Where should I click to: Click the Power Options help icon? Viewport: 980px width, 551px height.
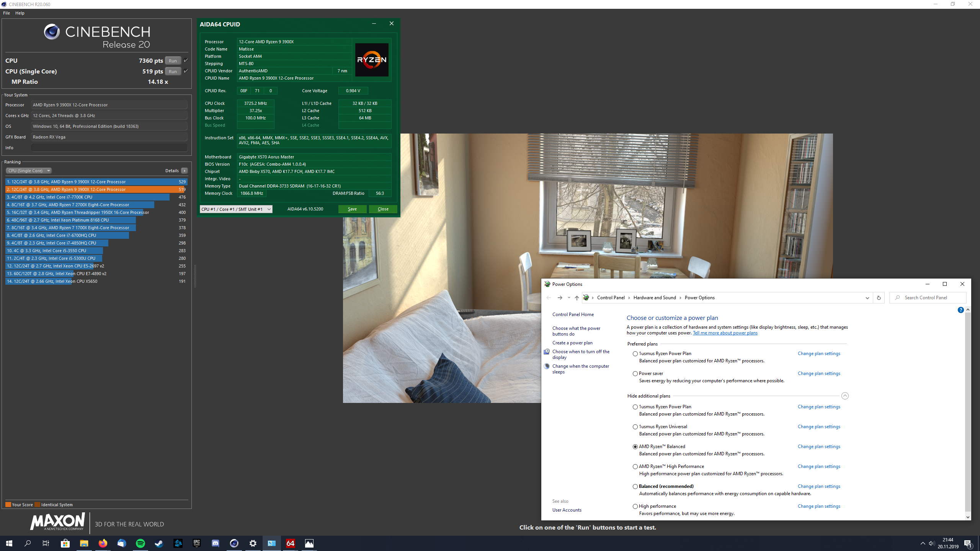click(960, 310)
